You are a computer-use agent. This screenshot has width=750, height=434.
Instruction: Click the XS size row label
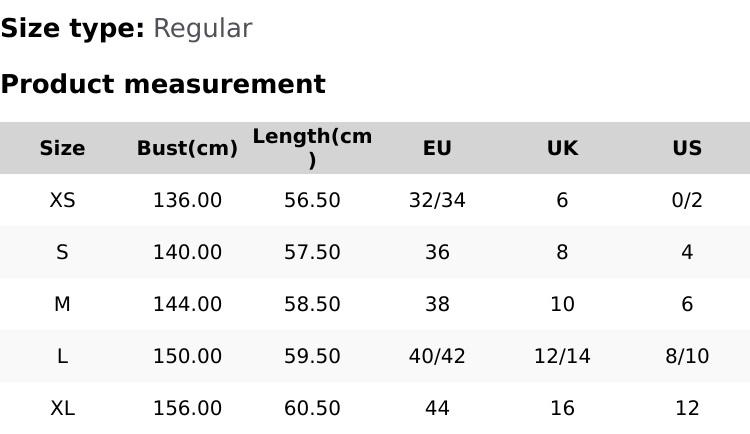click(x=62, y=200)
